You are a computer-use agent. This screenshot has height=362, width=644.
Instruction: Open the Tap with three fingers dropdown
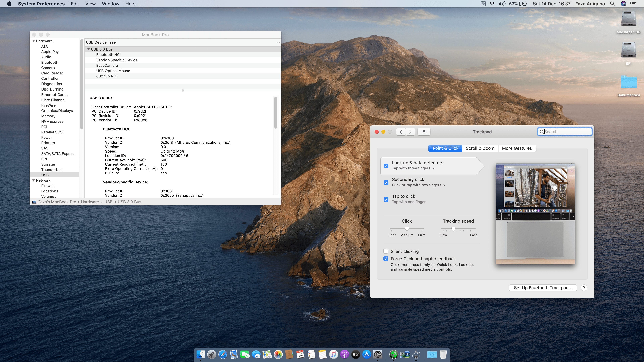click(x=413, y=168)
